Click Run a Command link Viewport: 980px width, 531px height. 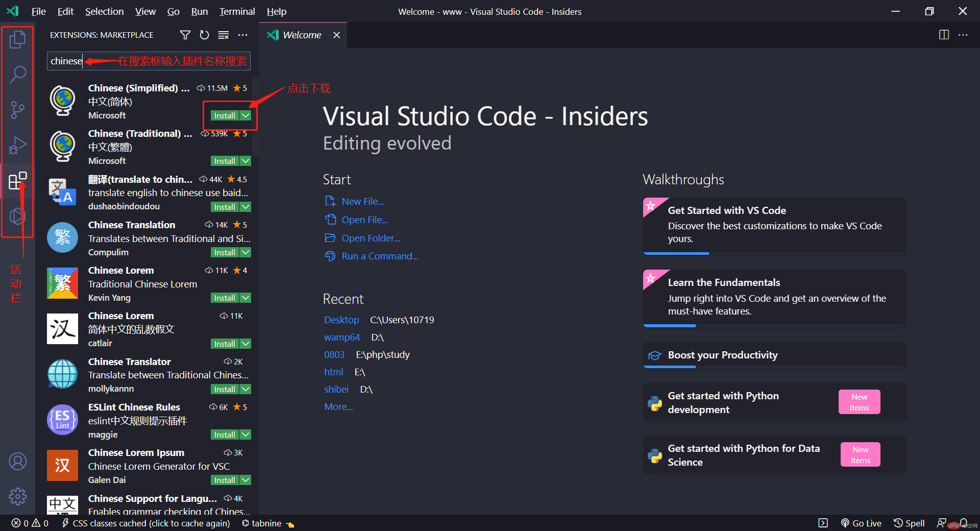[x=380, y=256]
